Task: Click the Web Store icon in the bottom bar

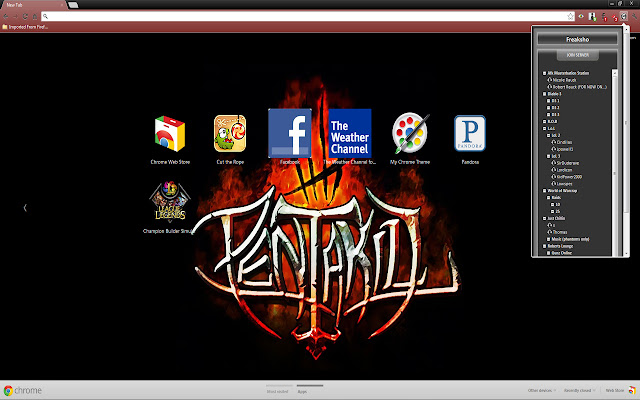Action: tap(632, 390)
